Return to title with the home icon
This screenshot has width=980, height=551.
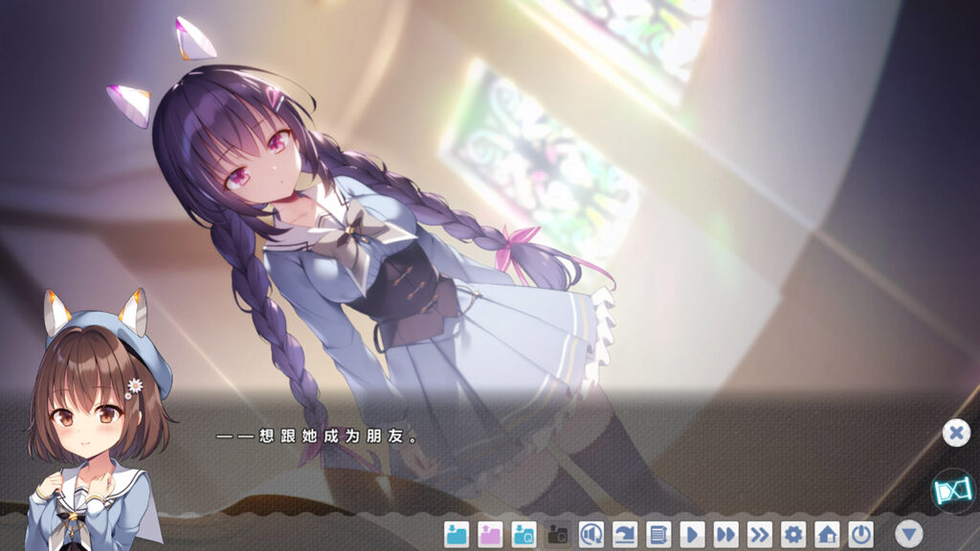(x=827, y=534)
